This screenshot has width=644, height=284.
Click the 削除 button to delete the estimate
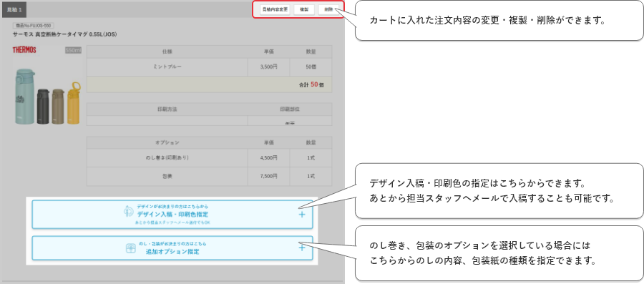point(328,9)
